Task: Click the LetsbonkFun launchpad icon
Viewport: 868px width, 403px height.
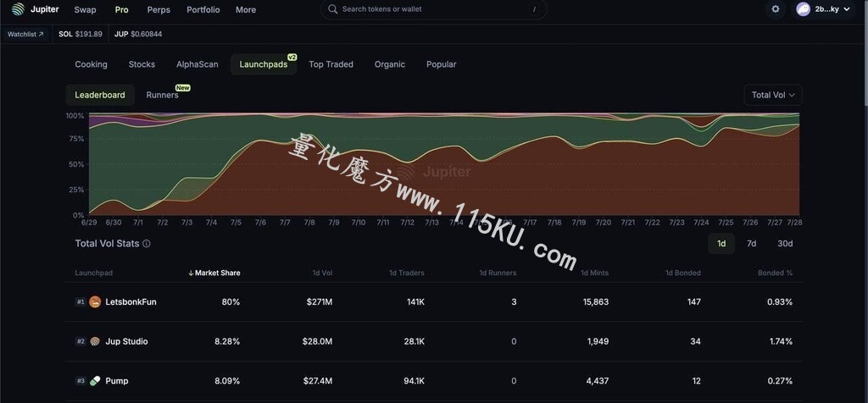Action: pos(95,302)
